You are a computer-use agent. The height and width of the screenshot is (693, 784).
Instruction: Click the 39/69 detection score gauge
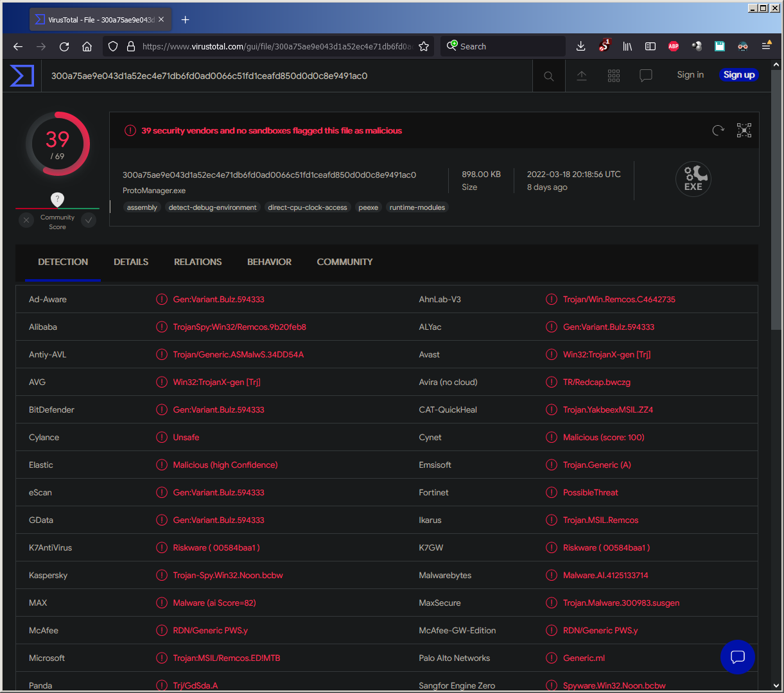tap(57, 144)
